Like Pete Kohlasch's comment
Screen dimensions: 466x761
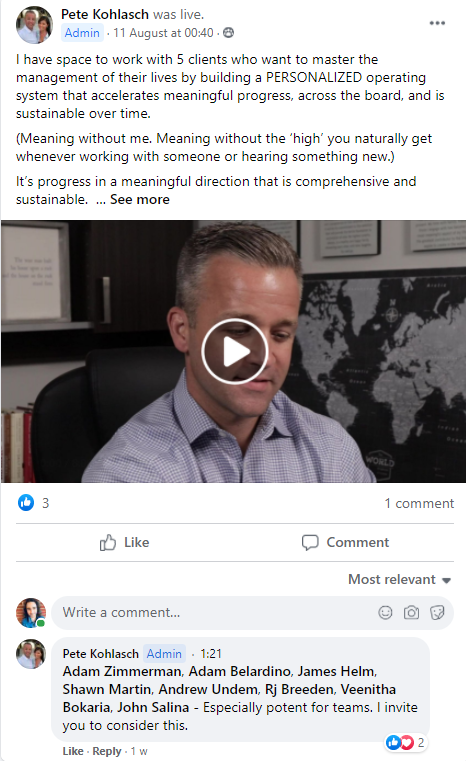[73, 751]
